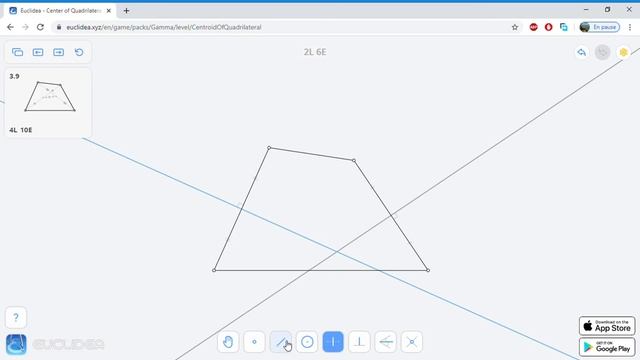
Task: Select the Intersect tool
Action: tap(412, 342)
